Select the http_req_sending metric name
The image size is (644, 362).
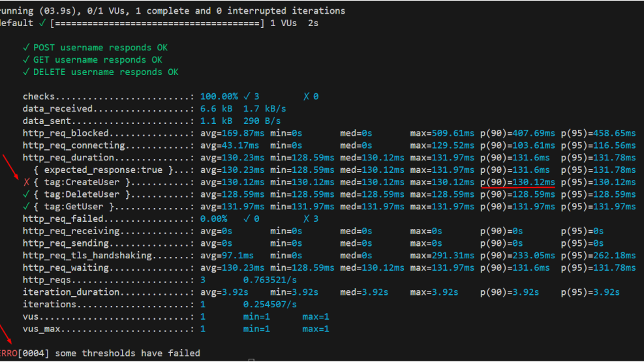click(x=66, y=243)
